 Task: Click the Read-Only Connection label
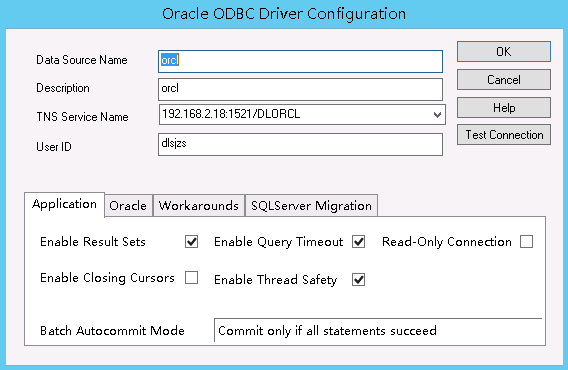(447, 241)
